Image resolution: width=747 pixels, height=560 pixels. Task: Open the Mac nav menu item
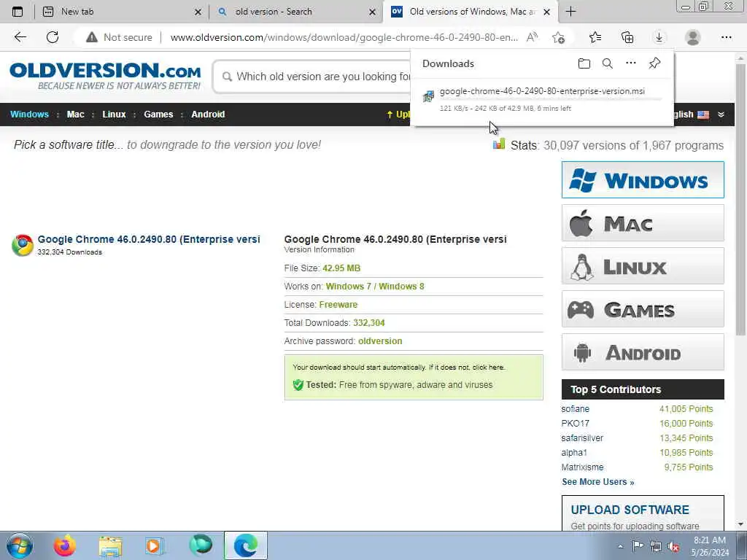click(75, 114)
